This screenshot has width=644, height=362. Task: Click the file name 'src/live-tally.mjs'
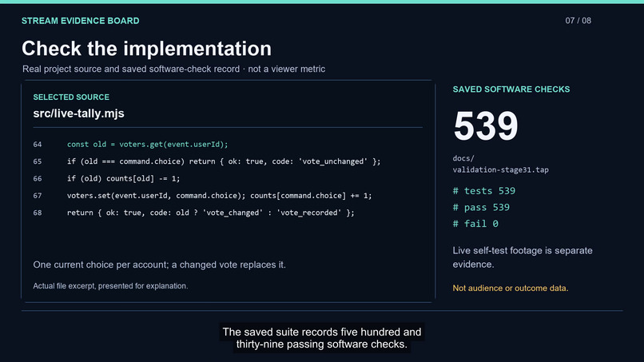(x=78, y=113)
